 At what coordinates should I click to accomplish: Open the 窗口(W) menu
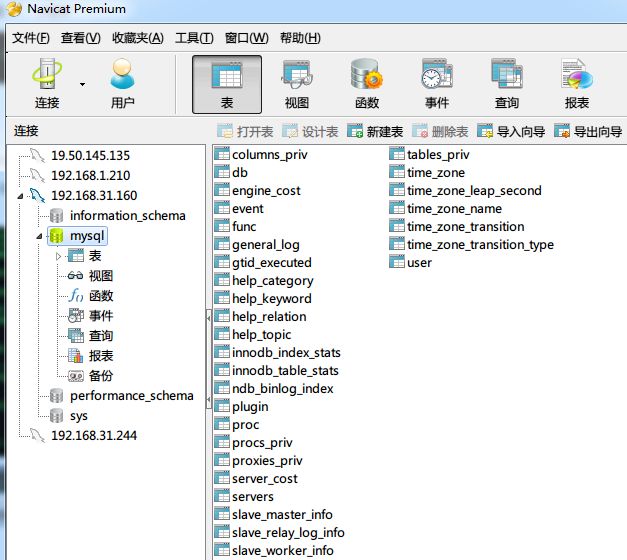tap(246, 38)
